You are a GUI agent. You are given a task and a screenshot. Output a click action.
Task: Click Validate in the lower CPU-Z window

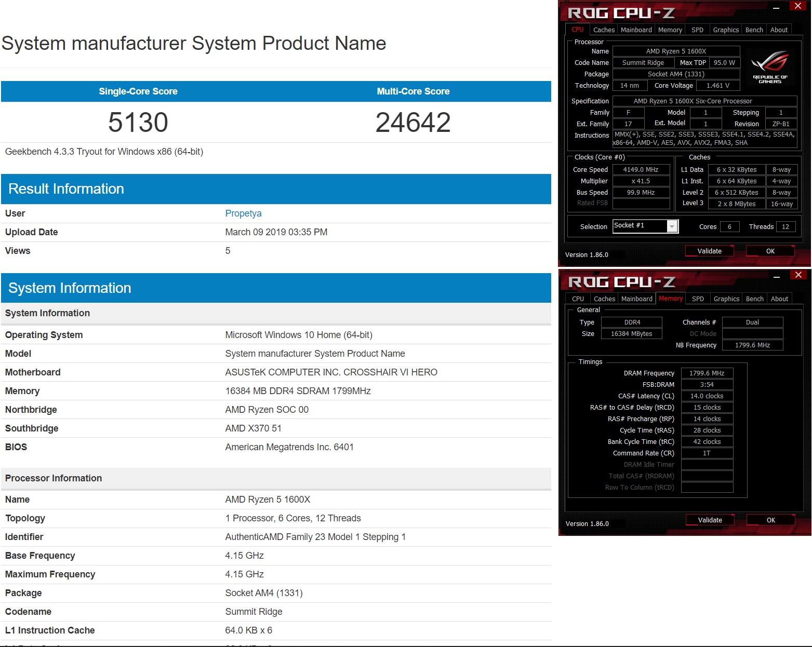(710, 520)
